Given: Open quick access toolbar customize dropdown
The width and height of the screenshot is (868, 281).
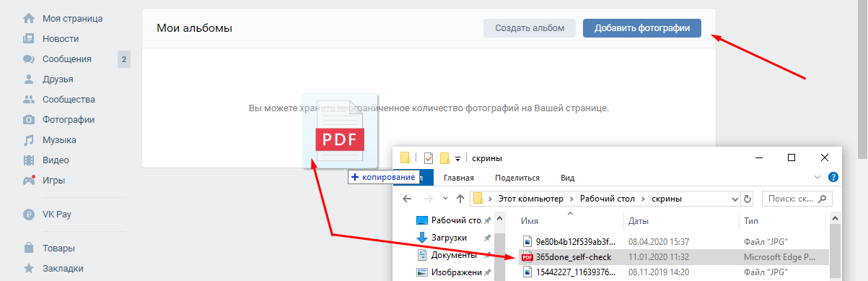Looking at the screenshot, I should (457, 158).
